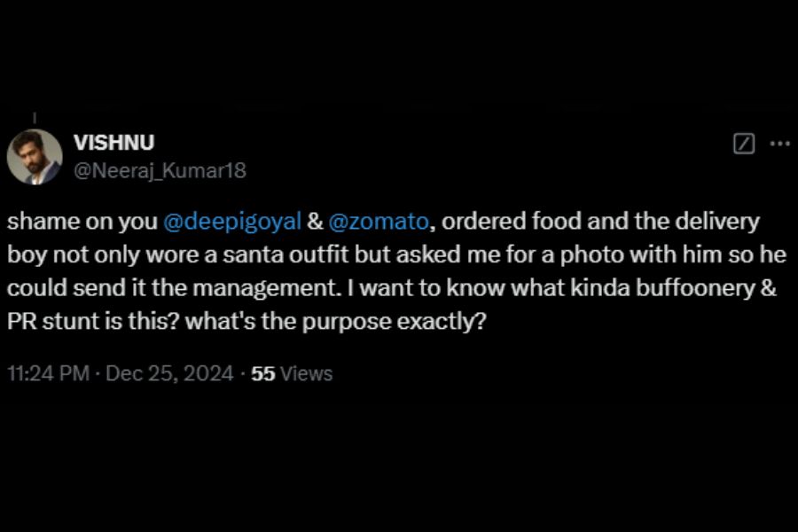Click the Dec 25, 2024 date
This screenshot has height=532, width=798.
tap(169, 373)
